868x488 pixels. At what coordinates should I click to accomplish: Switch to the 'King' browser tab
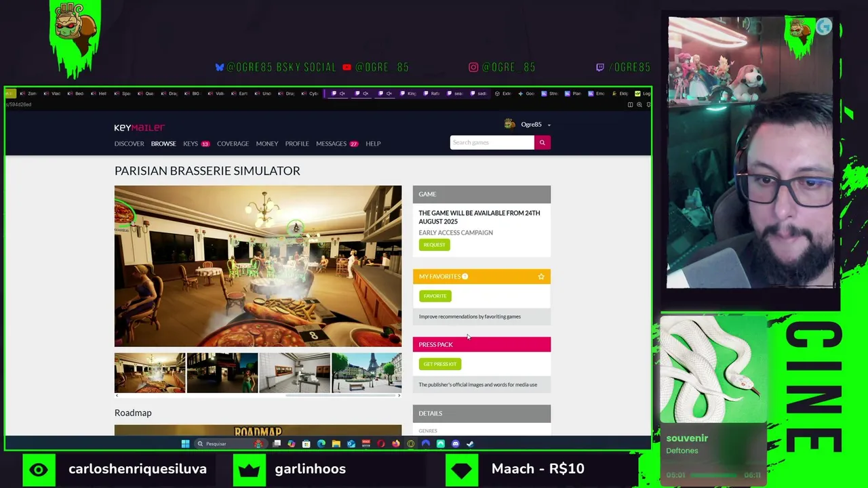pos(408,94)
